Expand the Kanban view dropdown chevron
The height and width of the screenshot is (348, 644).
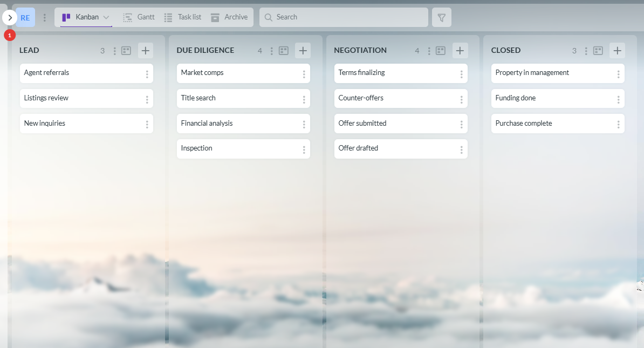point(106,17)
